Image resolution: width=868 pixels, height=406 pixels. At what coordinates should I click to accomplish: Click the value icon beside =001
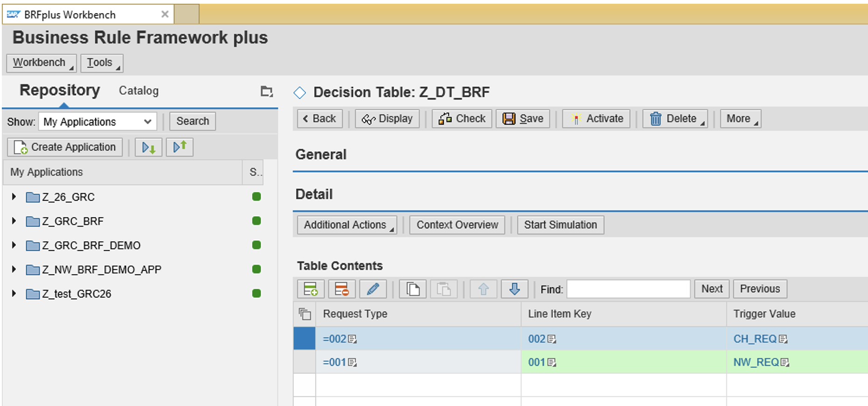pyautogui.click(x=352, y=363)
